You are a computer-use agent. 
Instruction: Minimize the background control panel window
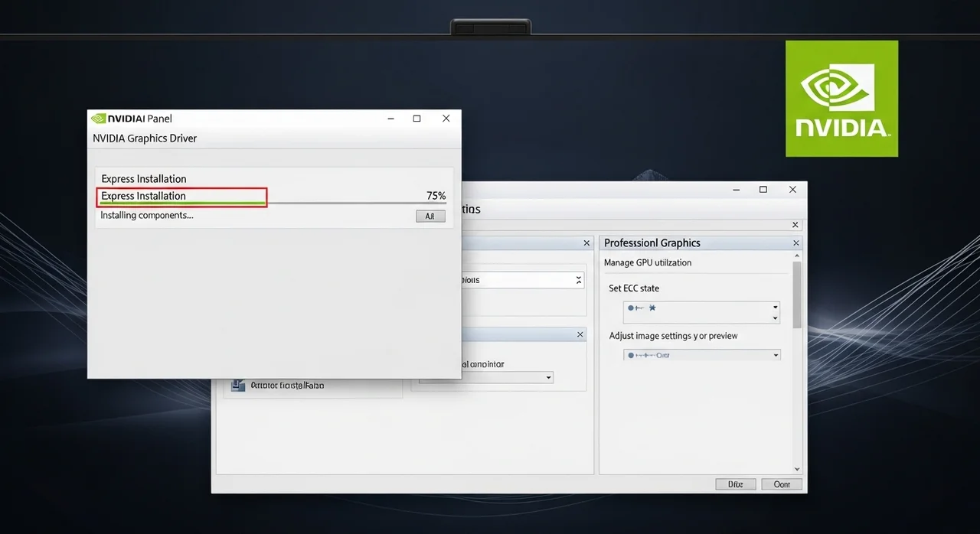[x=736, y=189]
